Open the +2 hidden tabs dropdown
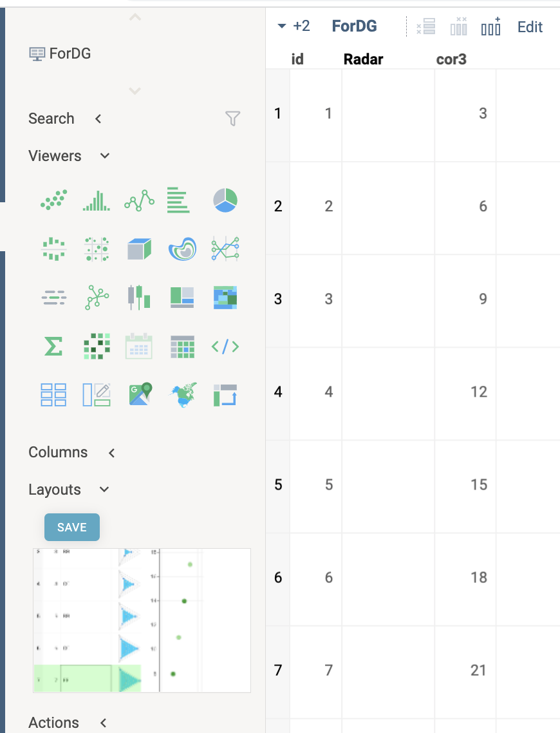 (x=294, y=26)
